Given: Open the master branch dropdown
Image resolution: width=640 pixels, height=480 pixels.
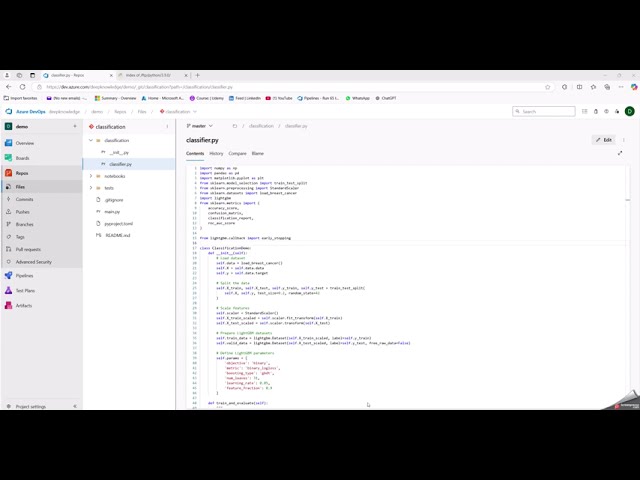Looking at the screenshot, I should 200,126.
